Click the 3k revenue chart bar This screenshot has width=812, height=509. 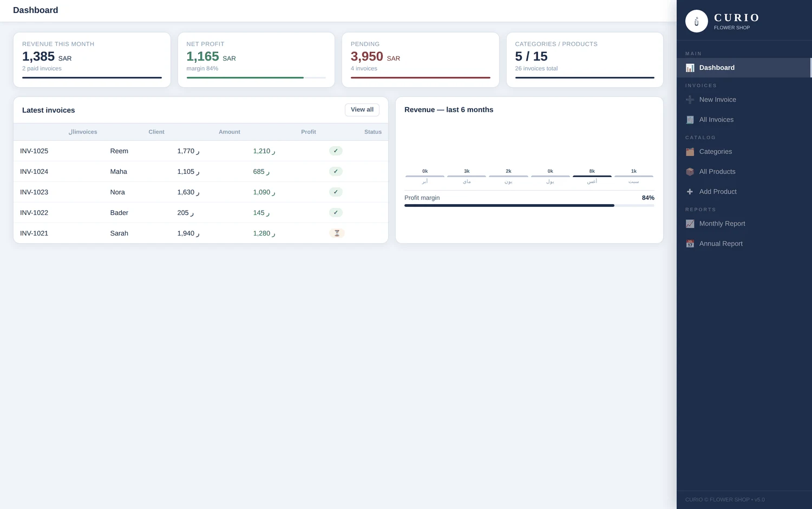(467, 176)
